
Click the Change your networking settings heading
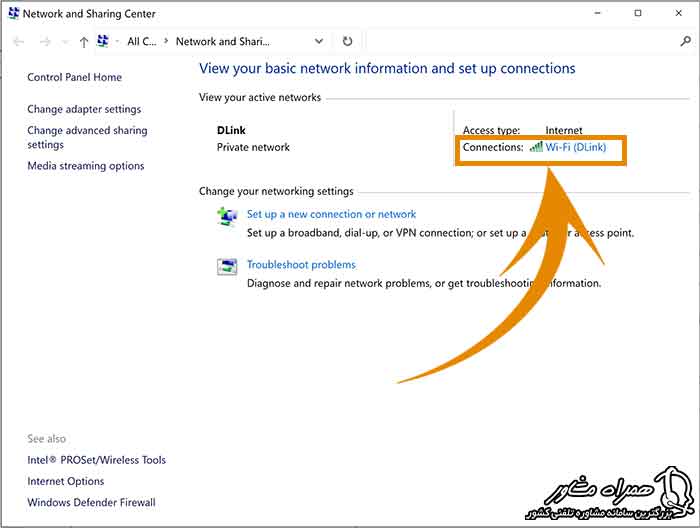[x=276, y=191]
